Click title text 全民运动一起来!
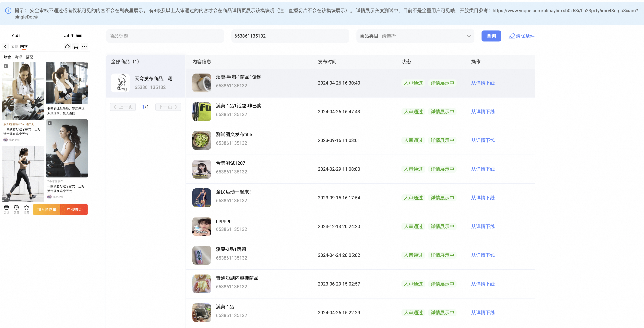This screenshot has width=644, height=328. click(x=233, y=192)
